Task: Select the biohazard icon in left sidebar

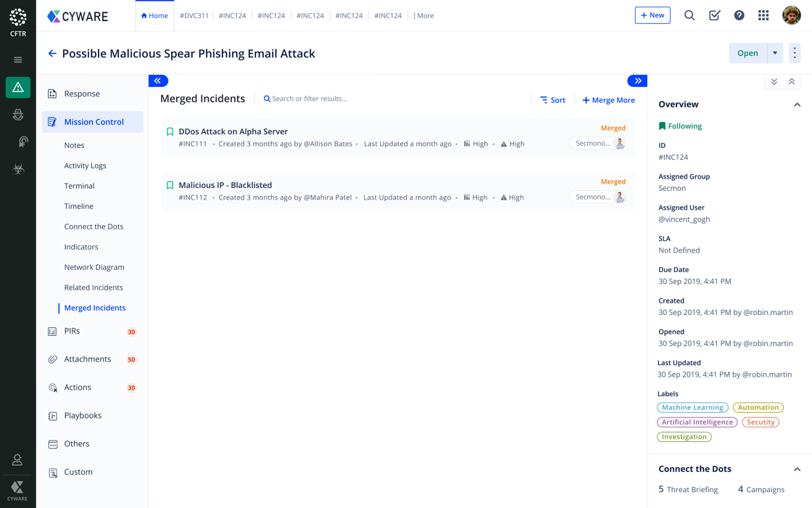Action: (18, 169)
